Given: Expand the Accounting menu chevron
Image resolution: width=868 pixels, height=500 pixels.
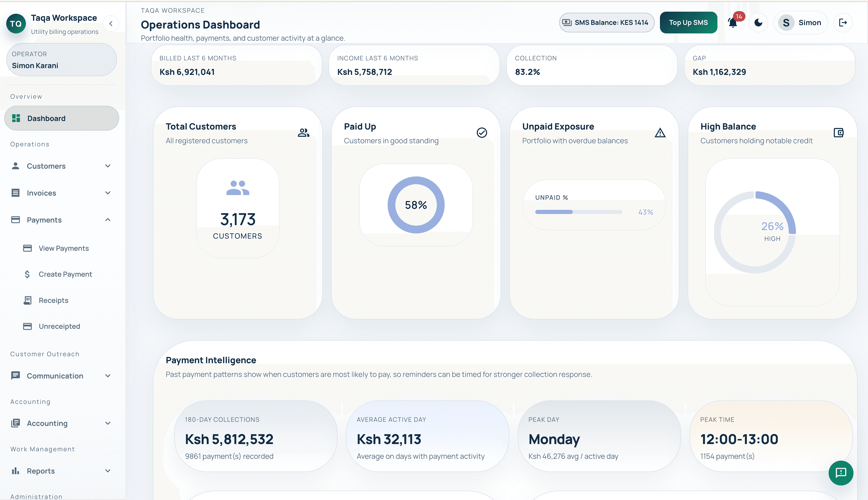Looking at the screenshot, I should coord(108,423).
